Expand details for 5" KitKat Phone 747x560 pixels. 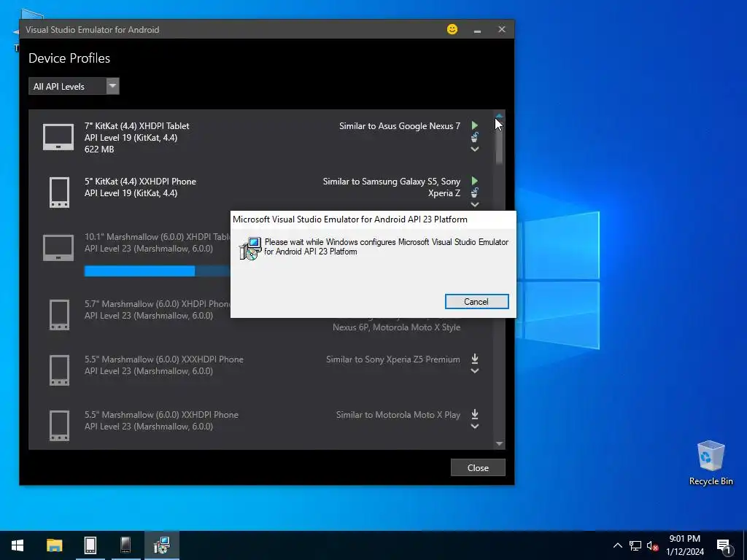coord(474,205)
